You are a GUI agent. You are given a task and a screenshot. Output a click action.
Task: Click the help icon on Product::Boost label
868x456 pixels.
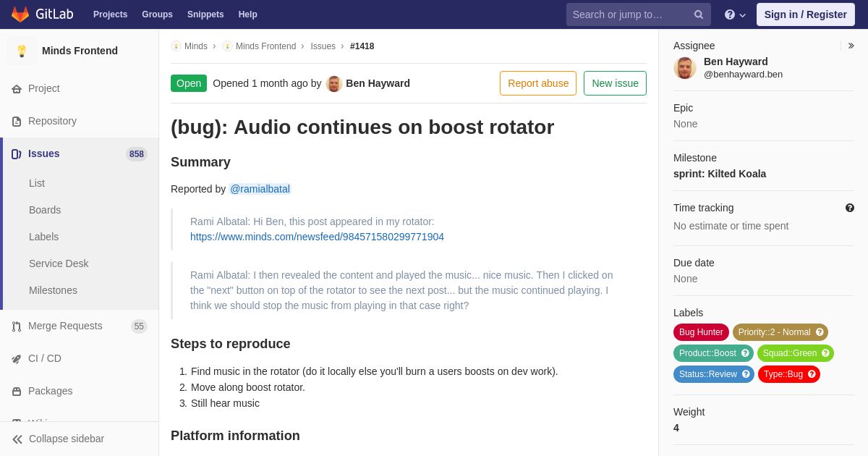pyautogui.click(x=745, y=353)
